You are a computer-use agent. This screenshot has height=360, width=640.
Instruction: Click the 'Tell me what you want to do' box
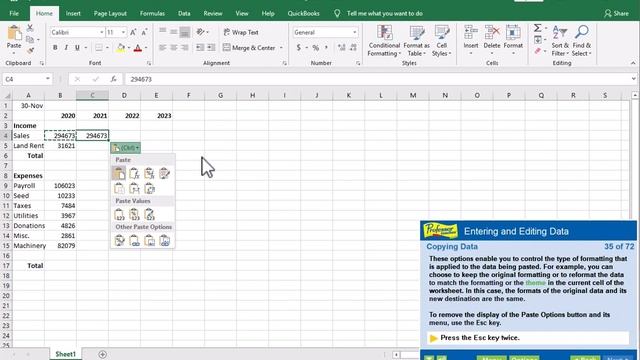pos(384,13)
